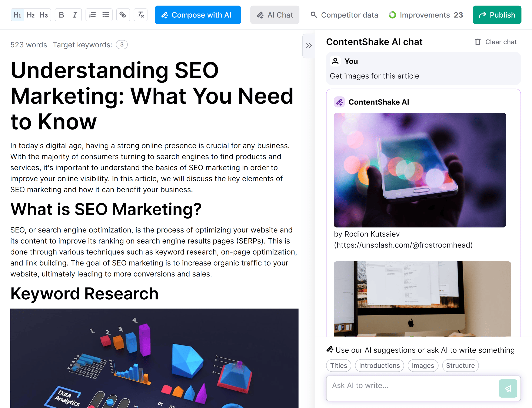The width and height of the screenshot is (532, 408).
Task: Select the Italic formatting icon
Action: 75,15
